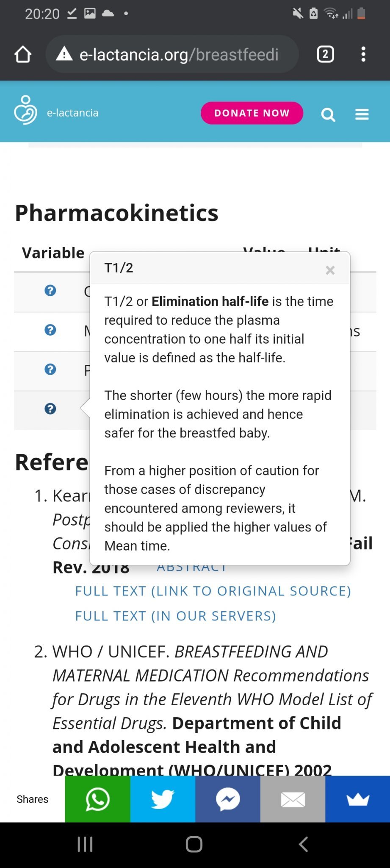Tap the third row's question mark help icon

(x=50, y=370)
